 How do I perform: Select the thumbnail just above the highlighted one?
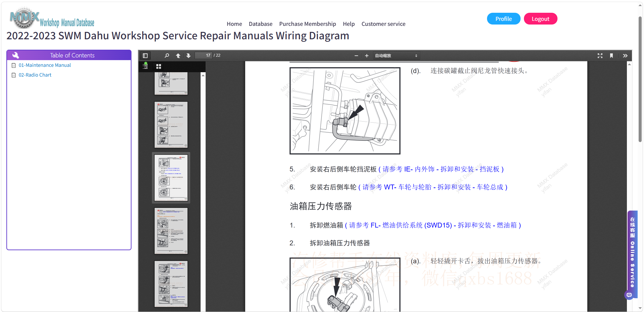point(171,125)
